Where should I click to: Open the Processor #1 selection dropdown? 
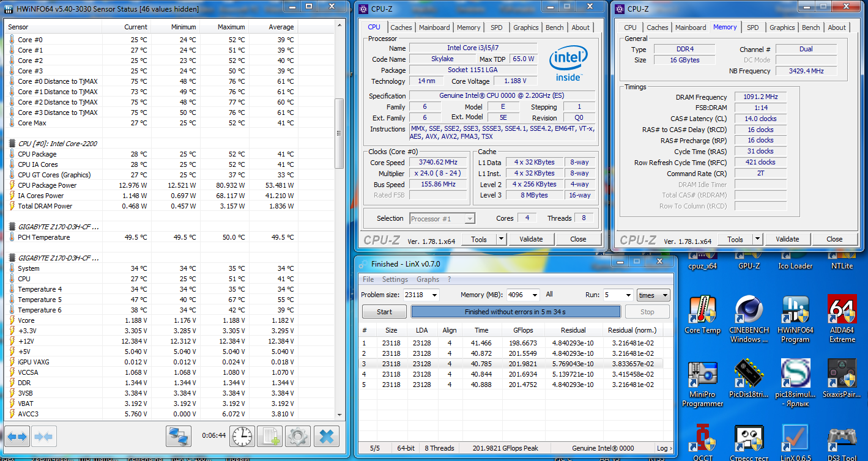442,218
